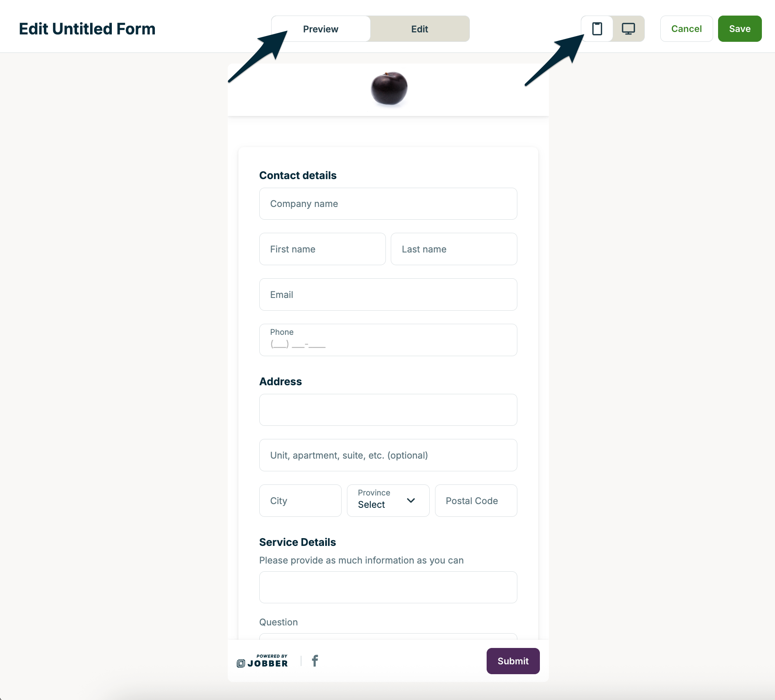This screenshot has height=700, width=775.
Task: Switch to mobile device preview
Action: (x=597, y=29)
